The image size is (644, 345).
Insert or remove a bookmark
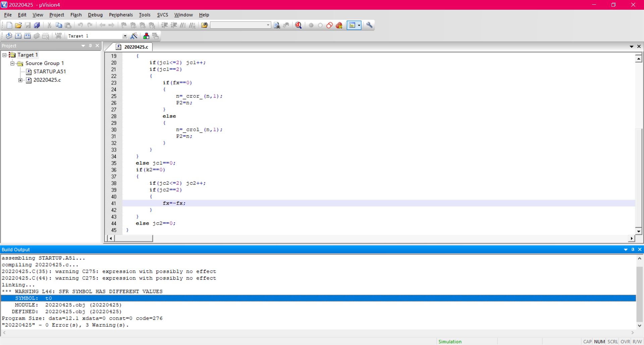(124, 25)
